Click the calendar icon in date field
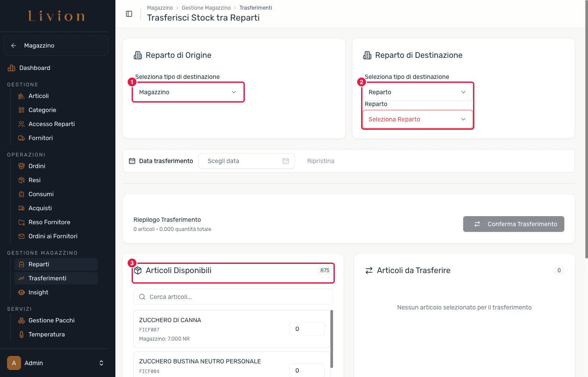 (x=286, y=161)
